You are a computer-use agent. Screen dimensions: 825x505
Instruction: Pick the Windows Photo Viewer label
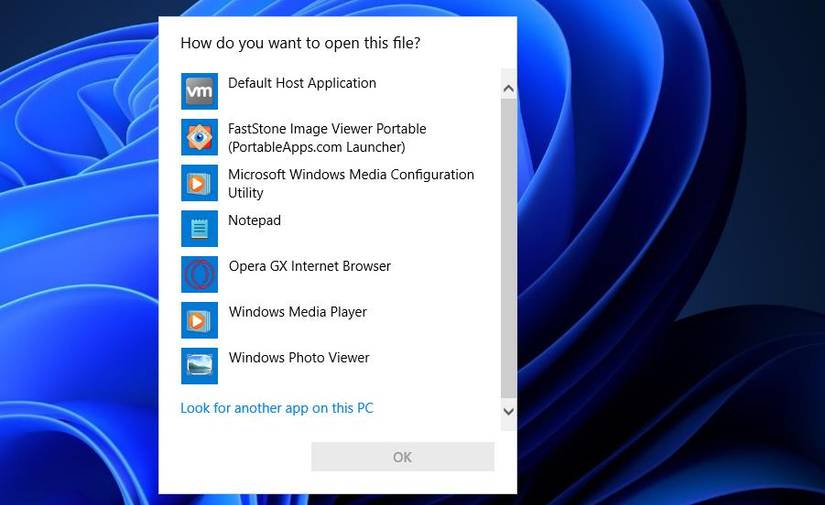tap(299, 358)
